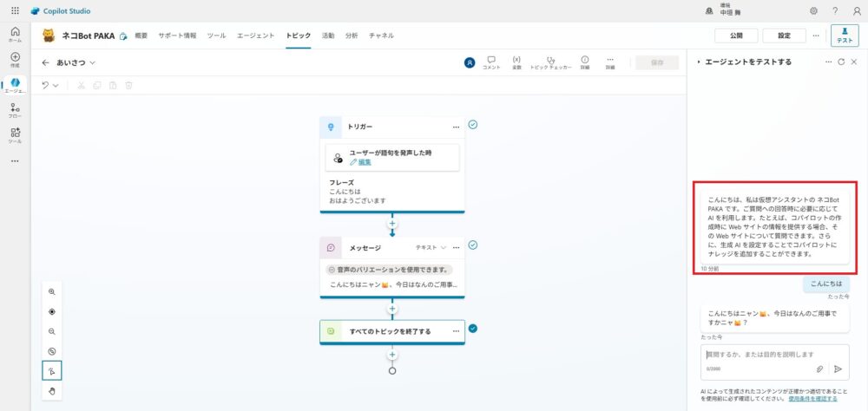Open the app launcher grid icon
Viewport: 868px width, 411px height.
point(15,10)
